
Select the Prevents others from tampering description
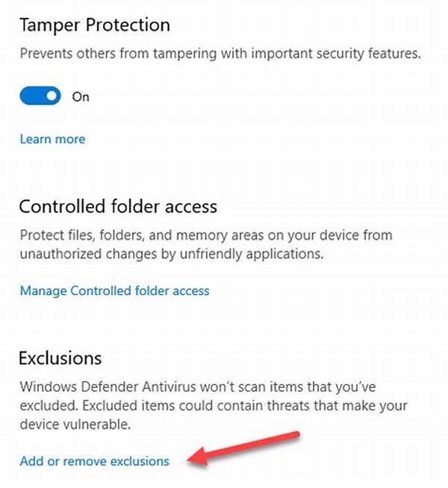(x=220, y=53)
